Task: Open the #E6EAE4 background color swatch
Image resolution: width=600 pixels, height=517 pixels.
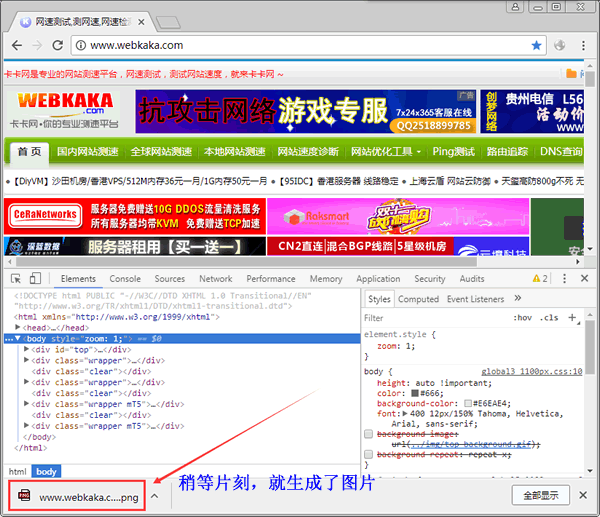Action: click(x=468, y=403)
